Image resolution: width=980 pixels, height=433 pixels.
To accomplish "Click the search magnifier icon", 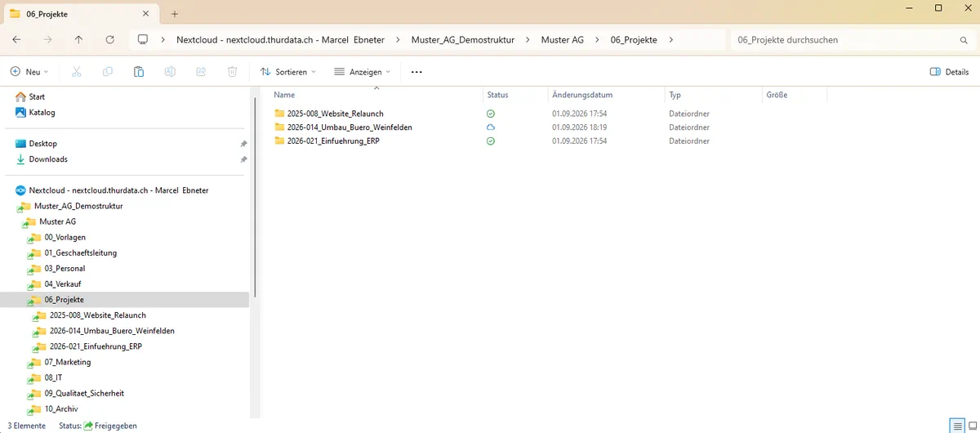I will coord(964,40).
